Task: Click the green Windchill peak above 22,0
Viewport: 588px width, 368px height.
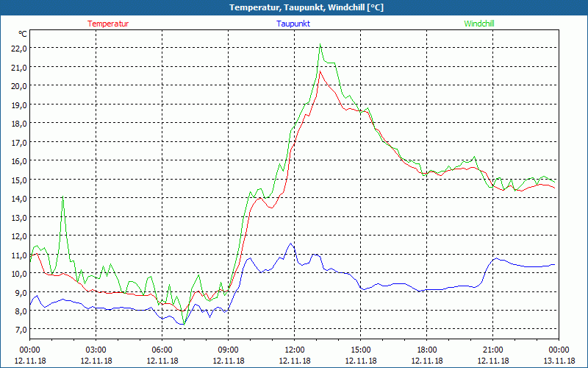Action: (x=320, y=44)
